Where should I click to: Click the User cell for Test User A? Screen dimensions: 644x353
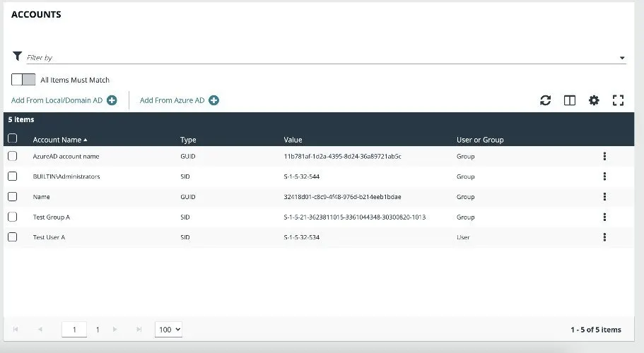pos(463,237)
